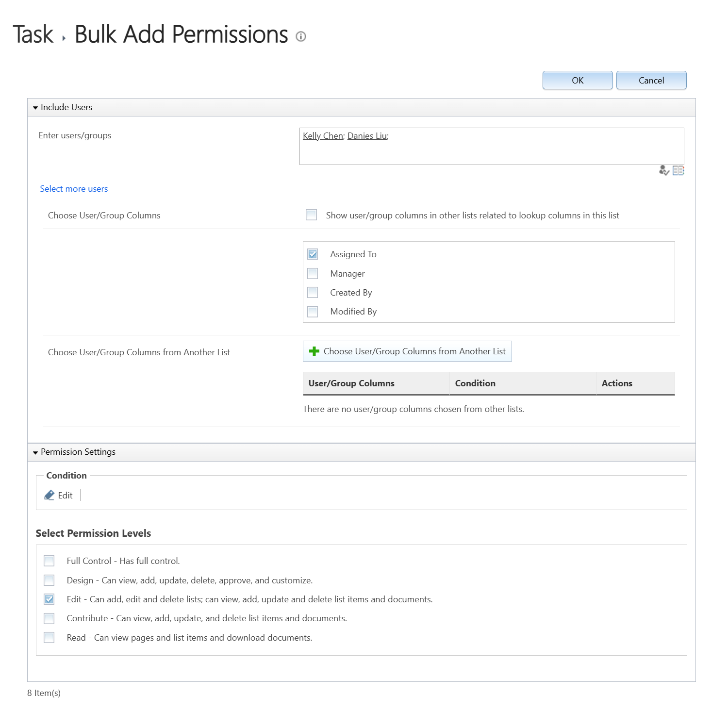Click the green plus icon
The height and width of the screenshot is (728, 728).
(x=314, y=351)
